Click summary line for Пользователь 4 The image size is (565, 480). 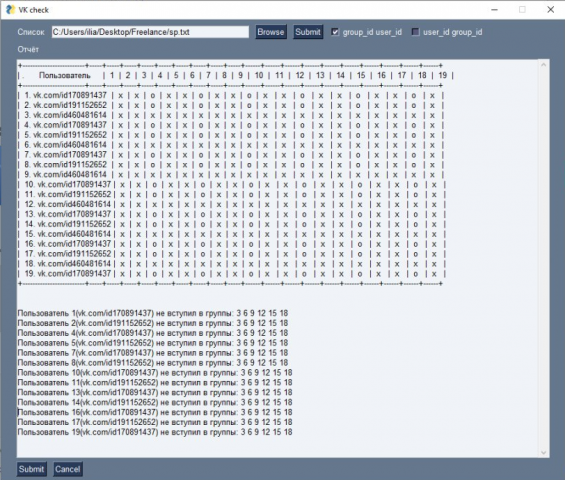[x=153, y=333]
